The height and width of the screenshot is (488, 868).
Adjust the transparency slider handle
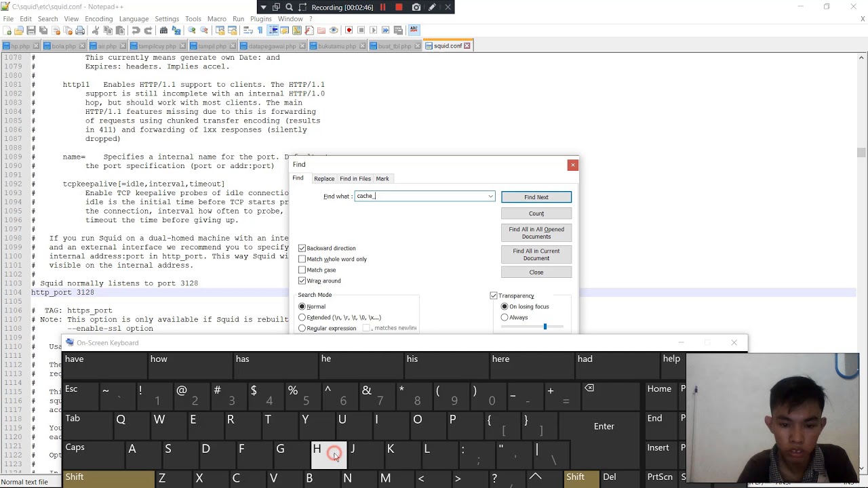pos(545,327)
